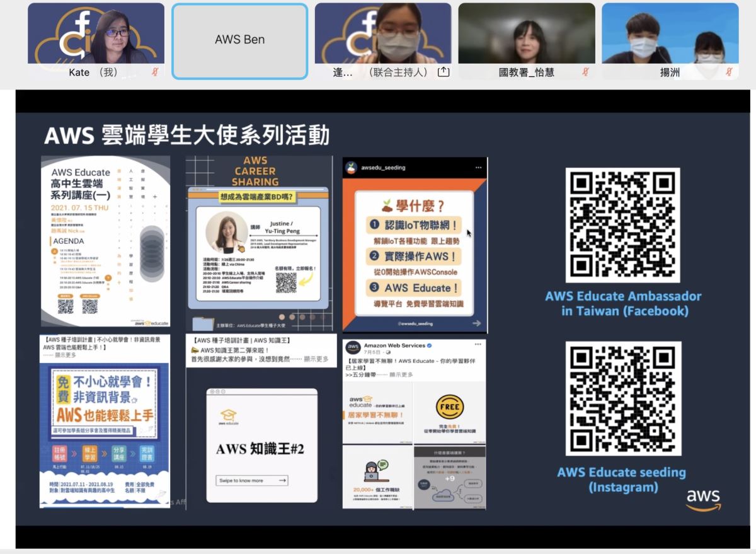Click the Swipe to know more button
The width and height of the screenshot is (756, 554).
[252, 480]
